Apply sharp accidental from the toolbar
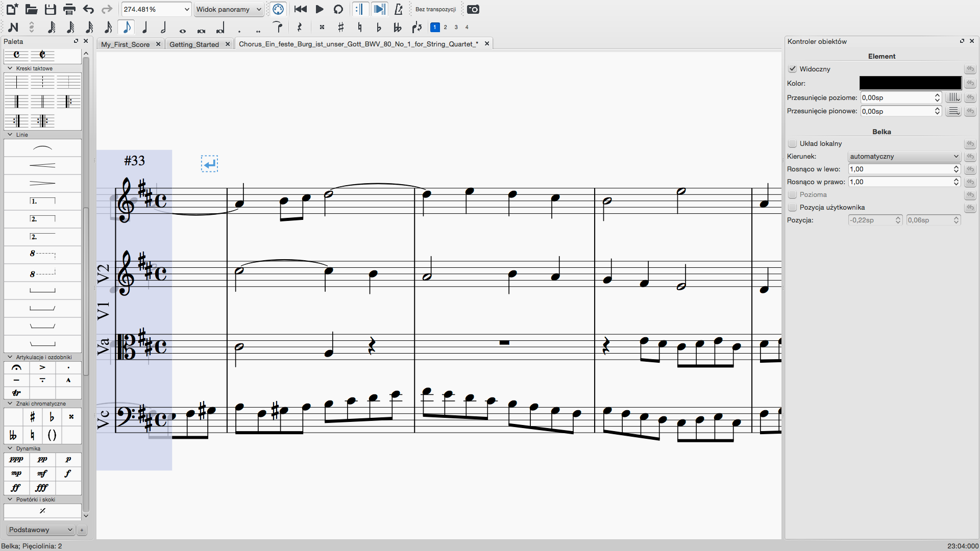 point(341,27)
